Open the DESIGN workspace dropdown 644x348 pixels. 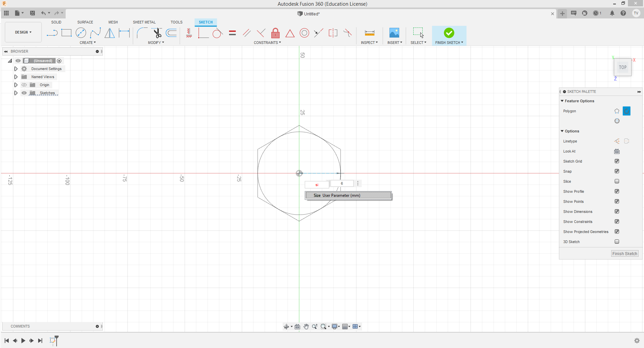(x=23, y=32)
